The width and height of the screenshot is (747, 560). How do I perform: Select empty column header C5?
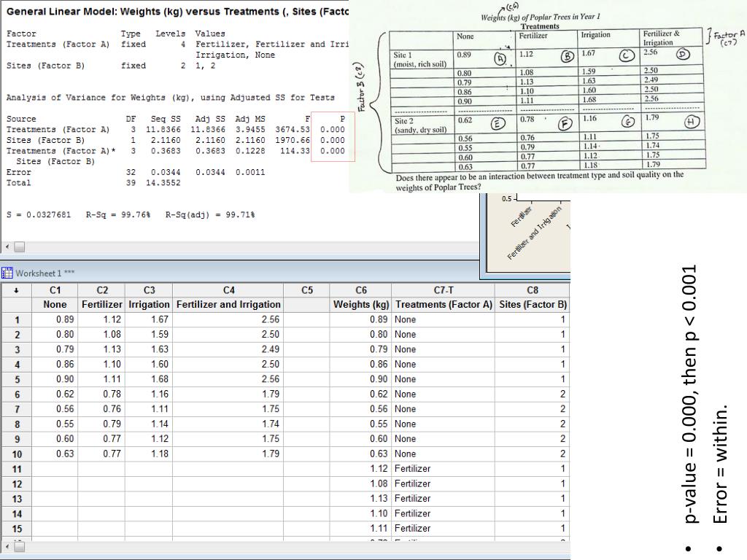pos(307,290)
